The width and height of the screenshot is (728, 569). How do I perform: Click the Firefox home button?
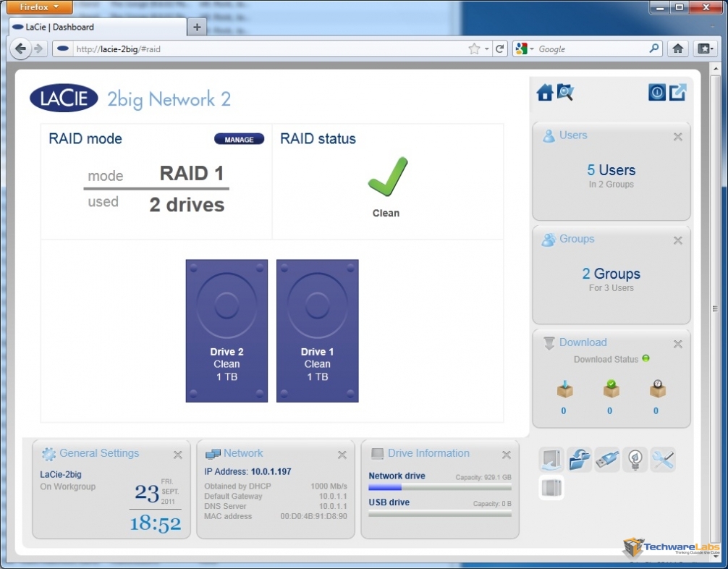(678, 49)
